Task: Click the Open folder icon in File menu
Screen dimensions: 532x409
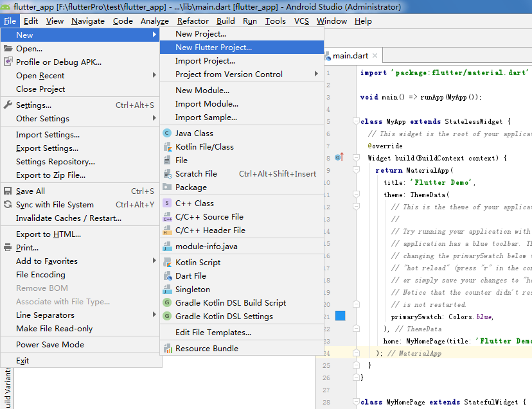Action: 8,48
